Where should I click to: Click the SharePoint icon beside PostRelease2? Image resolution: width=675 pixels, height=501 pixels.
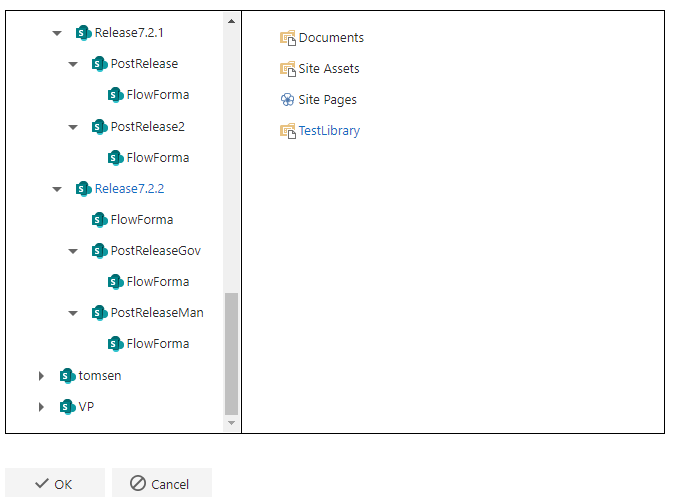tap(99, 127)
